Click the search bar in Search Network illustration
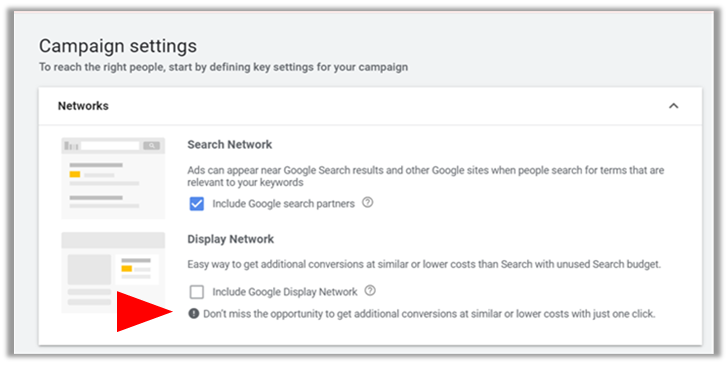Image resolution: width=728 pixels, height=365 pixels. (x=110, y=146)
